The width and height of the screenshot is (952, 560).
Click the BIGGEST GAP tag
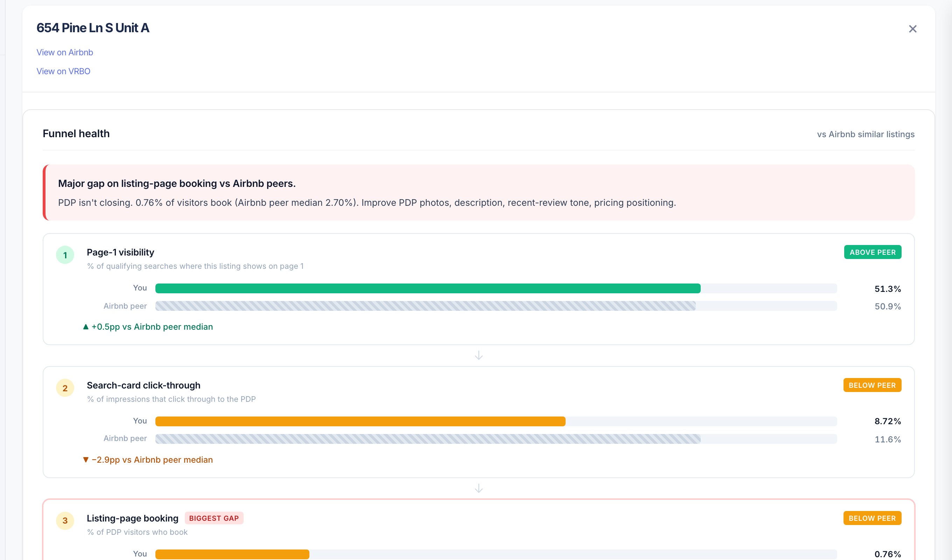click(x=214, y=518)
